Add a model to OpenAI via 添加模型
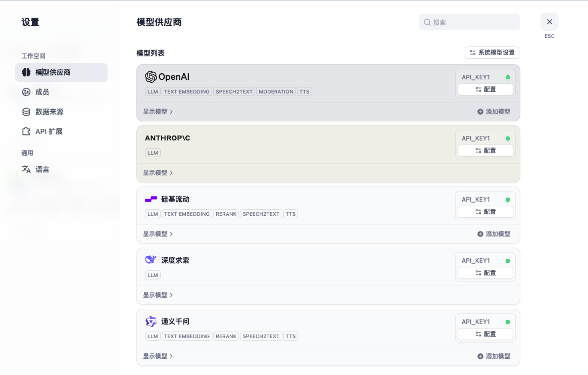The image size is (588, 375). [494, 112]
